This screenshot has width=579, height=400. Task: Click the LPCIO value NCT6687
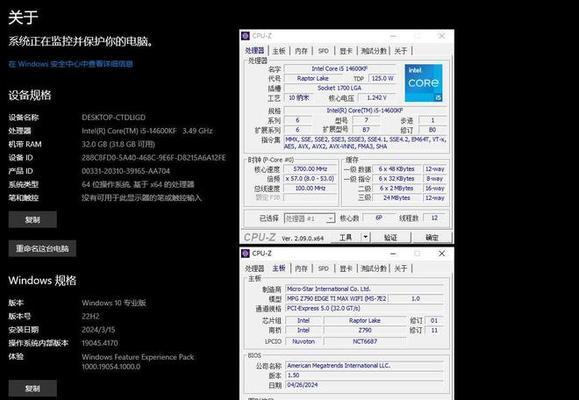tap(365, 341)
